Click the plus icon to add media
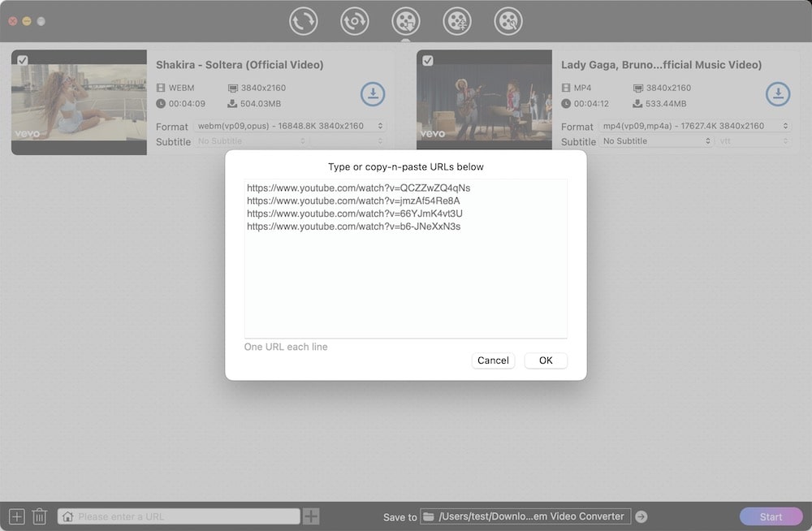 pyautogui.click(x=16, y=516)
